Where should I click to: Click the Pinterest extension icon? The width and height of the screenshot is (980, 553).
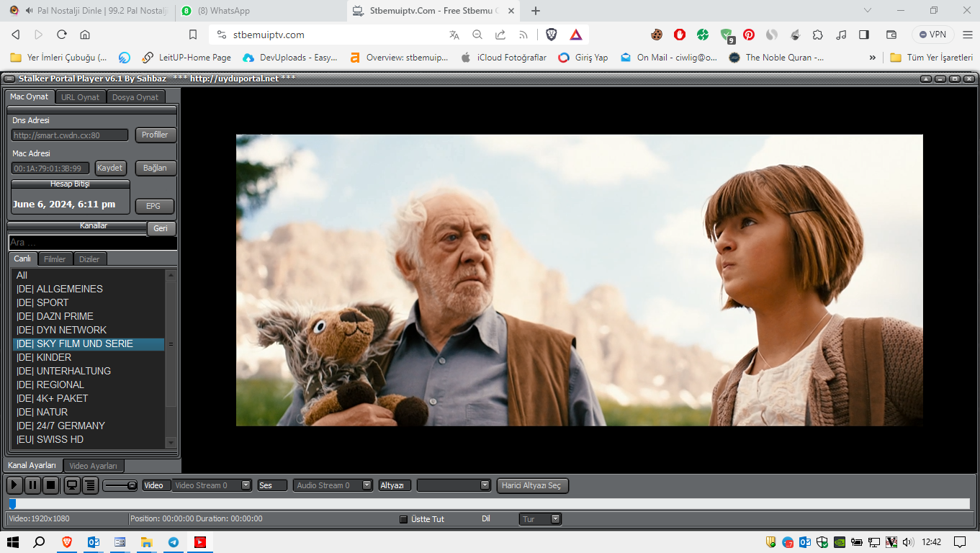tap(749, 35)
